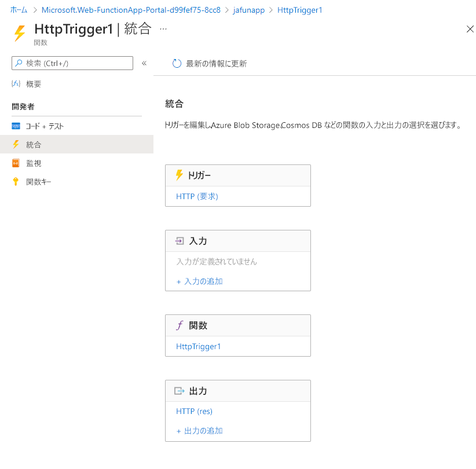This screenshot has height=469, width=476.
Task: Click the 出力 card header label
Action: [x=198, y=391]
